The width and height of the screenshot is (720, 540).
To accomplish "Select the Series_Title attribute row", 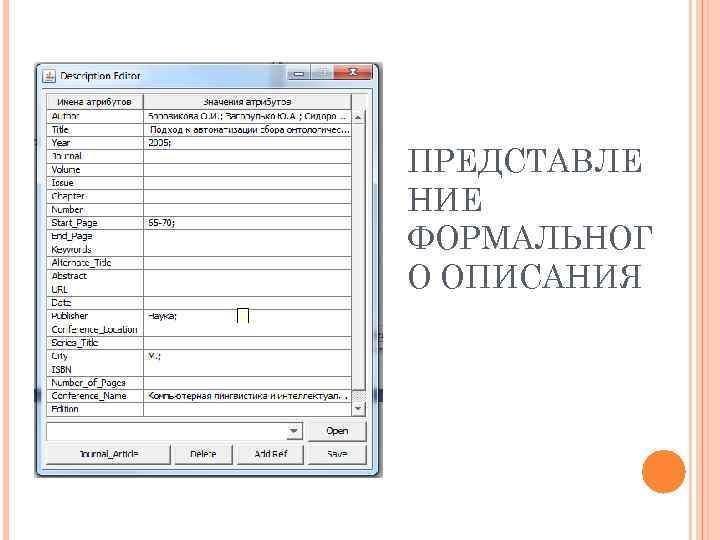I will click(x=199, y=343).
